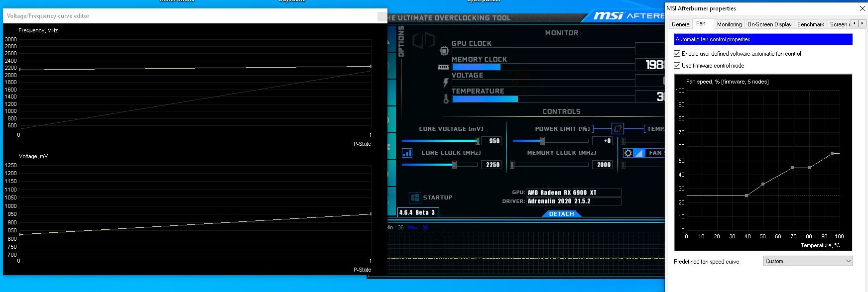Click the OPTIONS vertical label
The image size is (868, 292).
click(401, 41)
